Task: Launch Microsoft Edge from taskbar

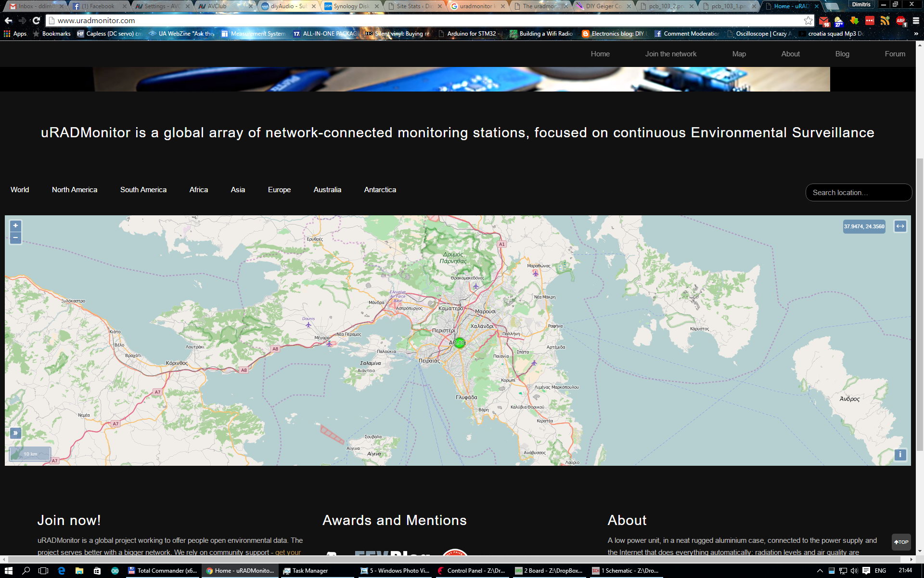Action: pyautogui.click(x=62, y=570)
